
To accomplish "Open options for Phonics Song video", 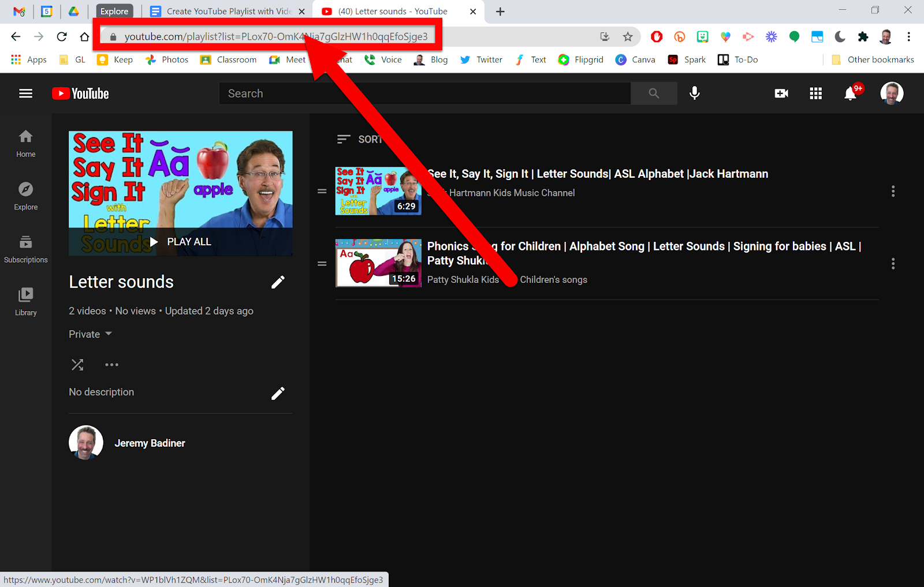I will point(893,264).
